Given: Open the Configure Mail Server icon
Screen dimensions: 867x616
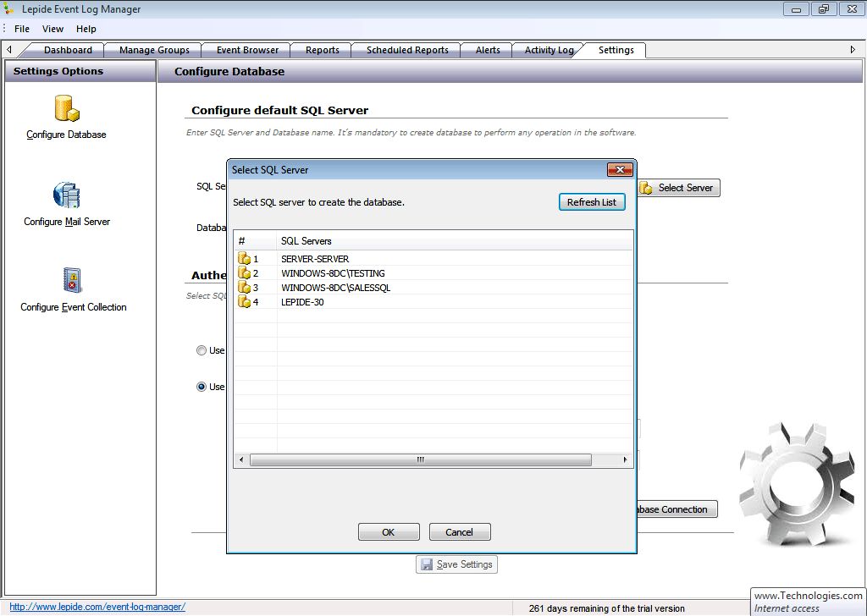Looking at the screenshot, I should point(67,195).
